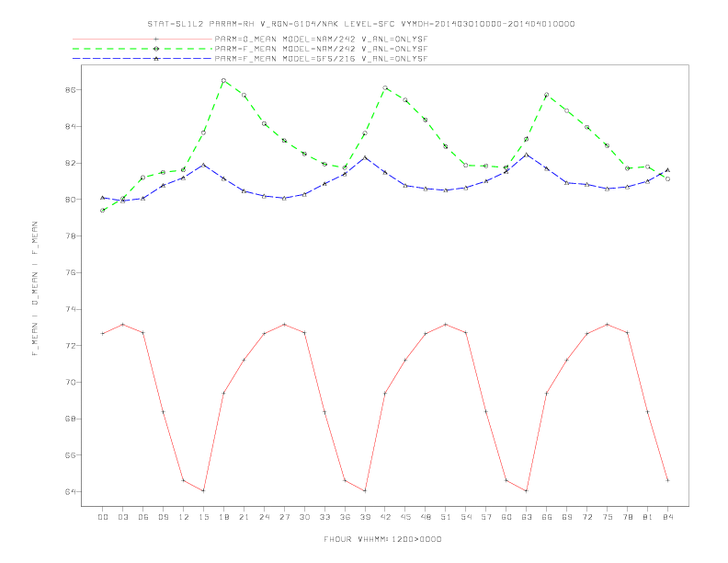Image resolution: width=728 pixels, height=563 pixels.
Task: Click the x-axis tick label 18
Action: coord(223,517)
